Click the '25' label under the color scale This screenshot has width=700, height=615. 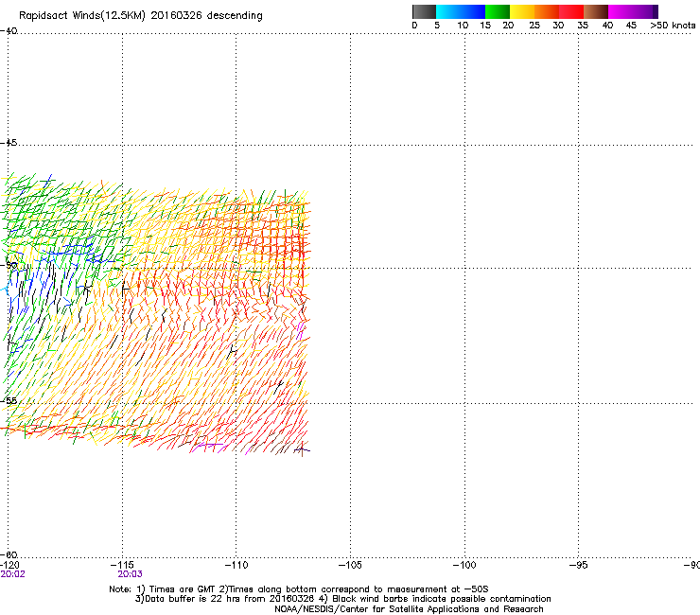coord(534,26)
